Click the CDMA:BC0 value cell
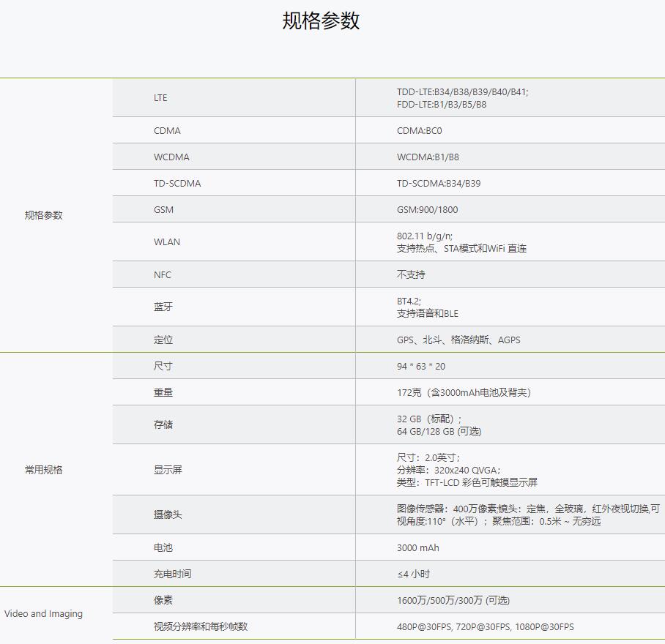The image size is (665, 644). [420, 131]
